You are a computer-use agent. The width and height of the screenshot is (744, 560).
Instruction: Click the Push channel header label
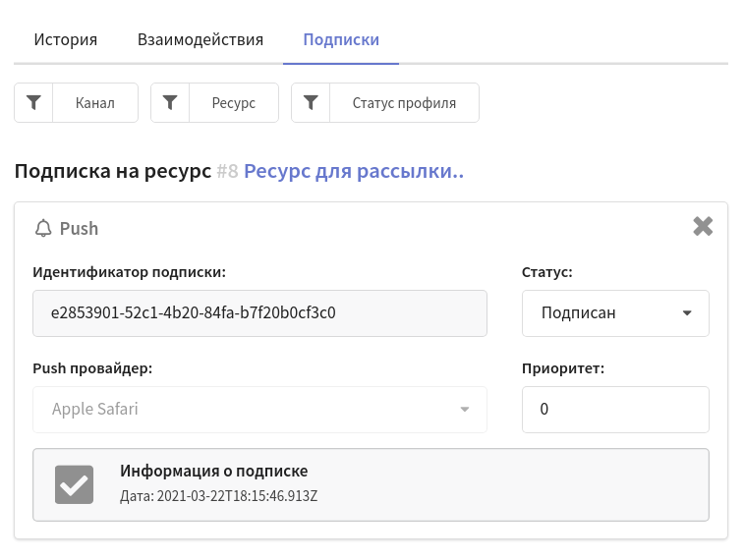point(79,228)
